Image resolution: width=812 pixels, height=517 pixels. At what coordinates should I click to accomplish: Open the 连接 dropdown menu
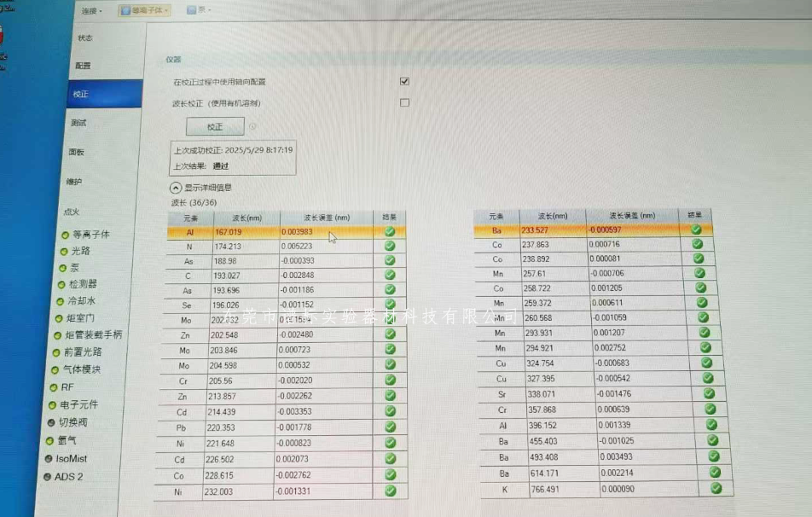point(91,11)
